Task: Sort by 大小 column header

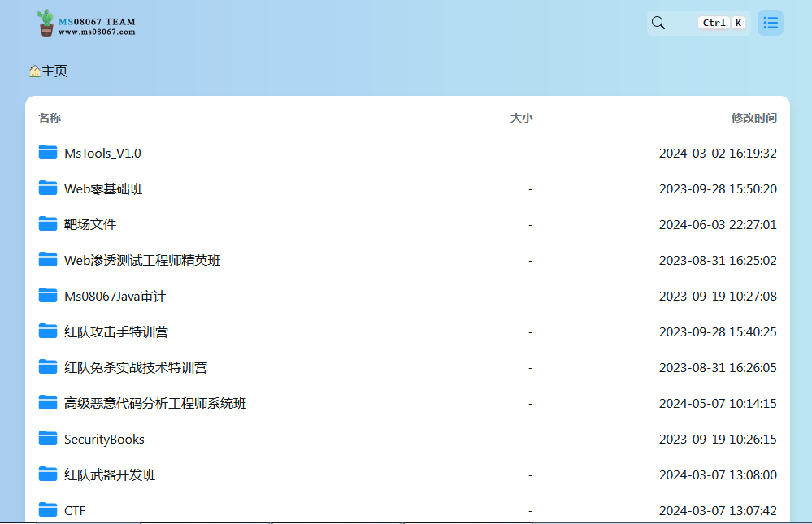Action: pos(522,118)
